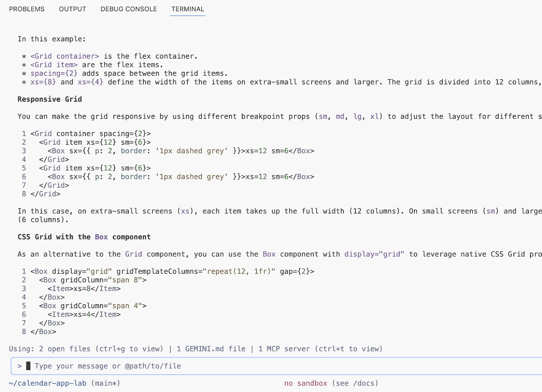Click the '1 GEMINI.md file' status text
The image size is (542, 392).
click(x=211, y=349)
